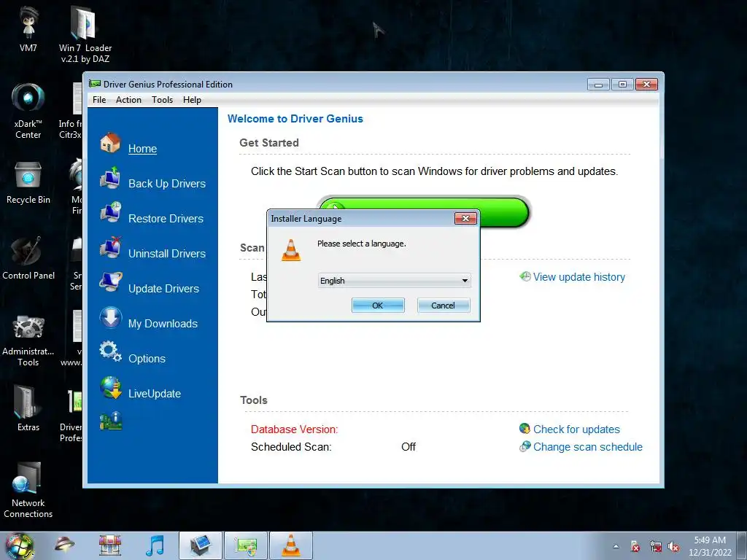Click the VLC cone taskbar button
747x560 pixels.
pos(291,545)
